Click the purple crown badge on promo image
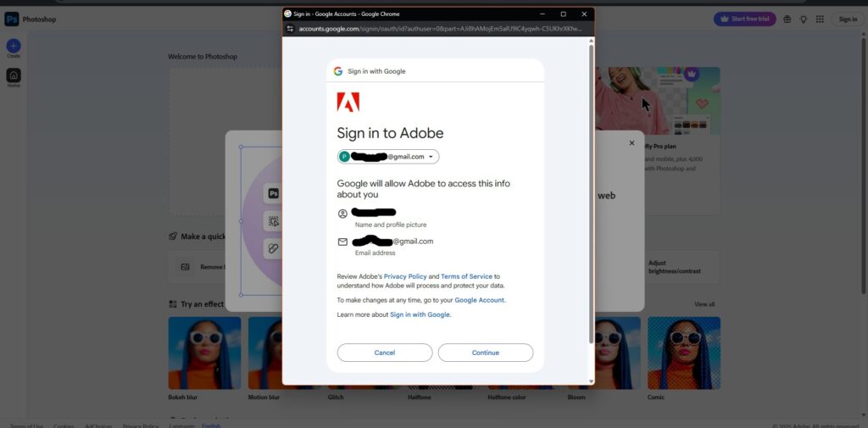The width and height of the screenshot is (868, 428). click(x=691, y=74)
